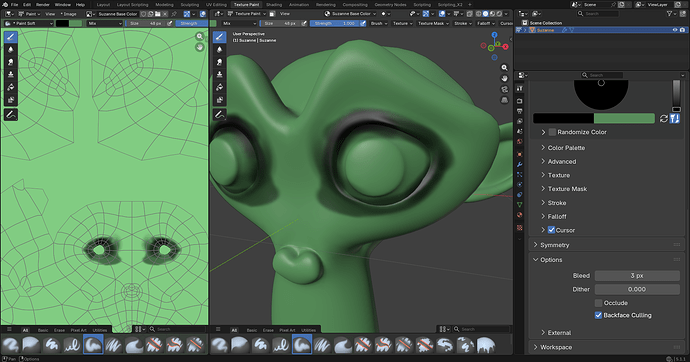
Task: Select the Fill tool in 3D viewport toolbar
Action: (220, 87)
